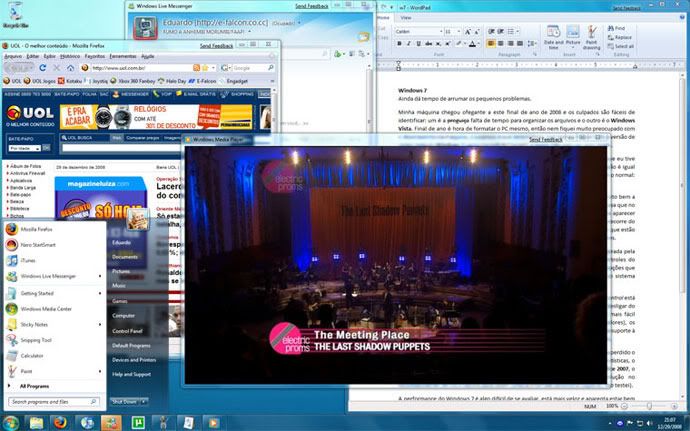The image size is (690, 431).
Task: Click the Bold button in WordPad
Action: (398, 44)
